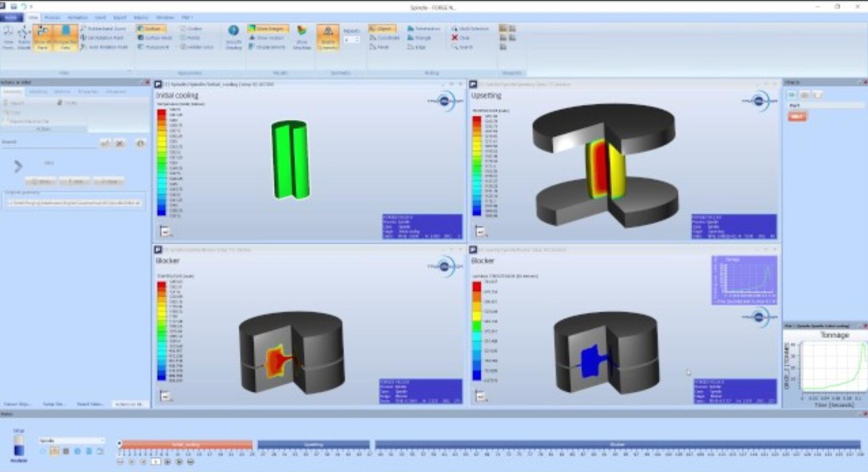Select Object picking mode
Image resolution: width=868 pixels, height=472 pixels.
(381, 28)
